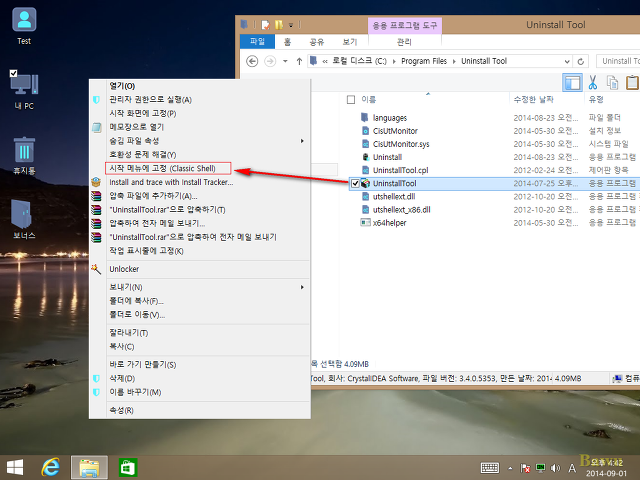This screenshot has width=640, height=480.
Task: Choose 시작 화면에 고정(P) menu item
Action: pyautogui.click(x=200, y=113)
